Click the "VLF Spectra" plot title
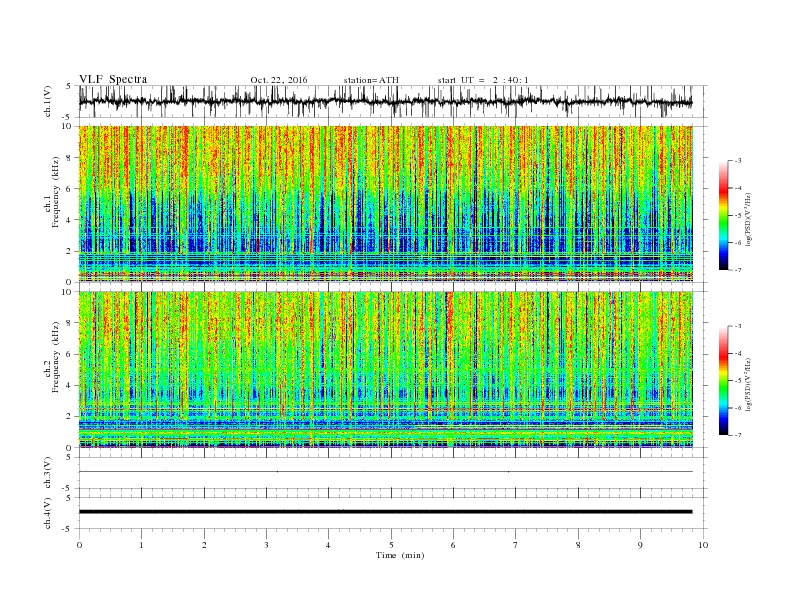This screenshot has width=792, height=612. pyautogui.click(x=113, y=79)
